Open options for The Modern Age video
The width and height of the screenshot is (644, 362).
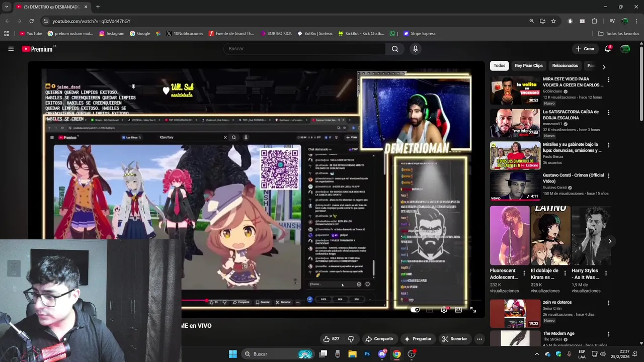pos(608,334)
